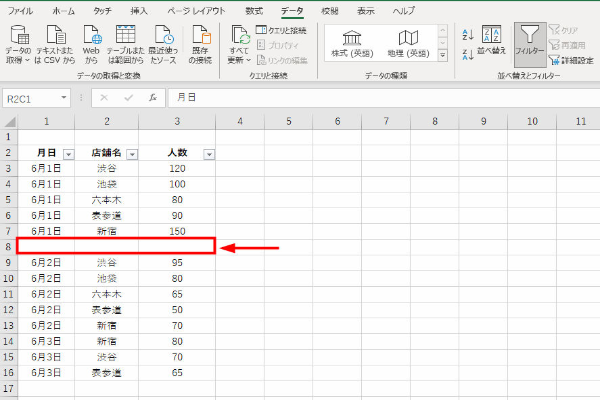Image resolution: width=600 pixels, height=400 pixels.
Task: Click テーブルまたは範囲から icon
Action: [x=127, y=41]
